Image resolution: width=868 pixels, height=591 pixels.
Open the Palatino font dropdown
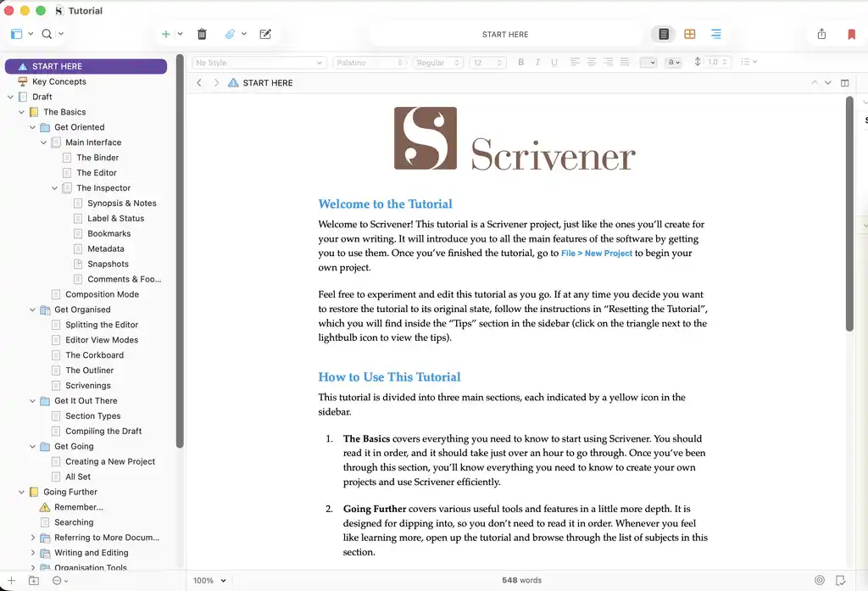(x=370, y=63)
